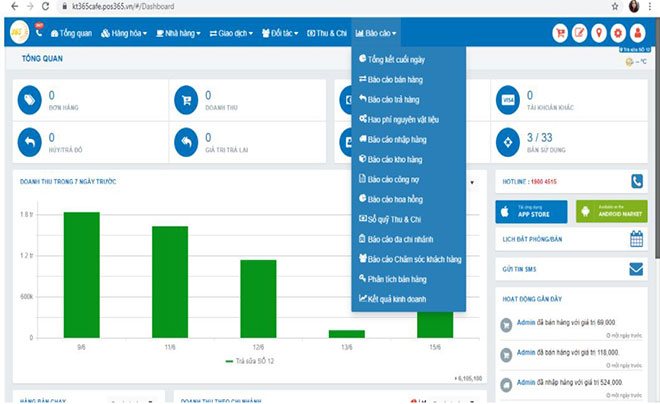Viewport: 660px width, 404px height.
Task: Click the edit note icon in header
Action: [x=580, y=32]
